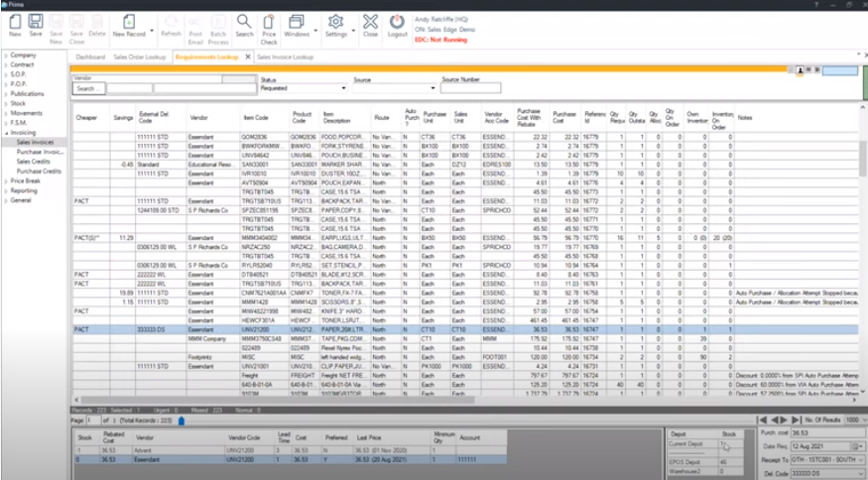The width and height of the screenshot is (868, 480).
Task: Select the Advent vendor row
Action: (x=291, y=450)
